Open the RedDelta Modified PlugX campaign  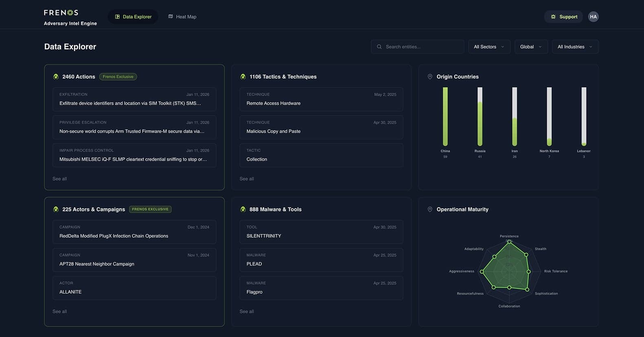tap(134, 232)
